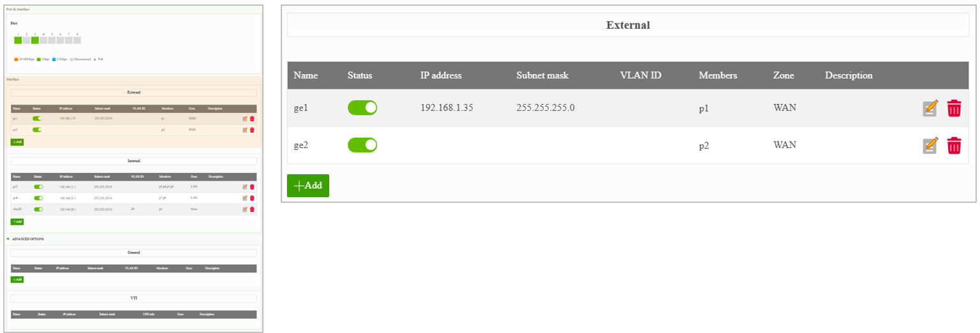Add a new Internal interface

pos(17,221)
